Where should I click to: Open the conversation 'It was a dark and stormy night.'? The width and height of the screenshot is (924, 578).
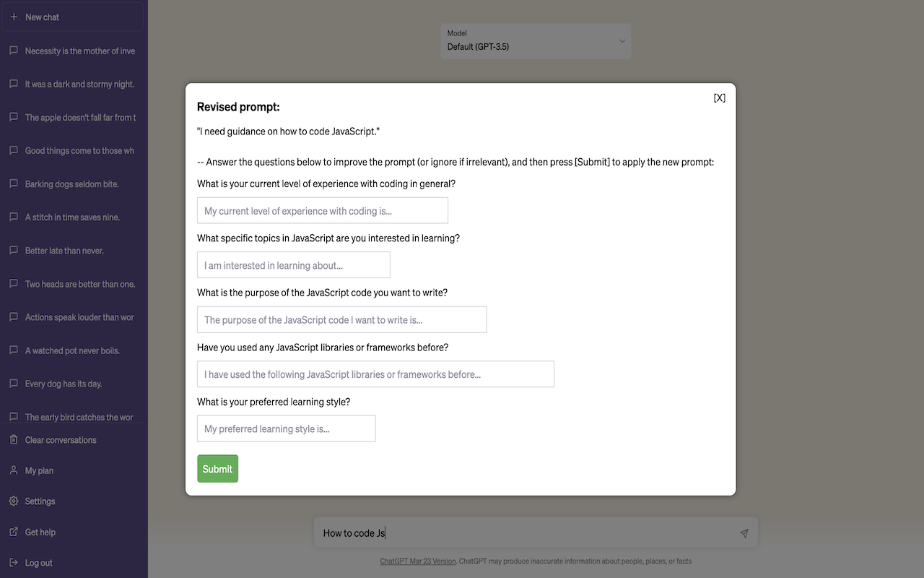point(79,84)
